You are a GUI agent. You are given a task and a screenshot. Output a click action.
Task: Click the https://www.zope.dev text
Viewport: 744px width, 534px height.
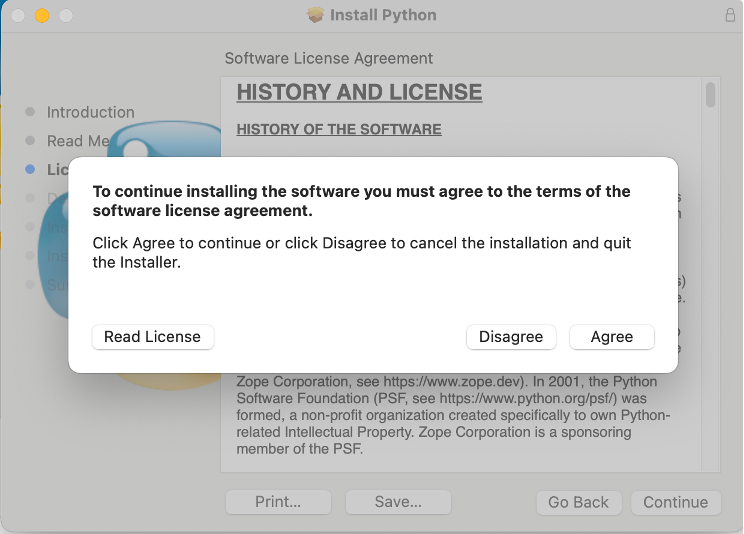click(x=452, y=382)
